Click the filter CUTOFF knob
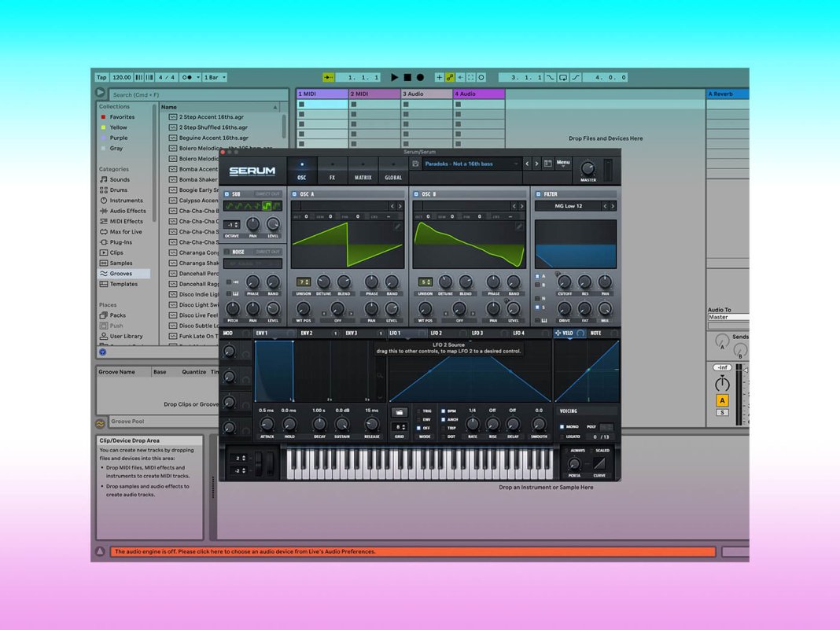840x630 pixels. [564, 282]
